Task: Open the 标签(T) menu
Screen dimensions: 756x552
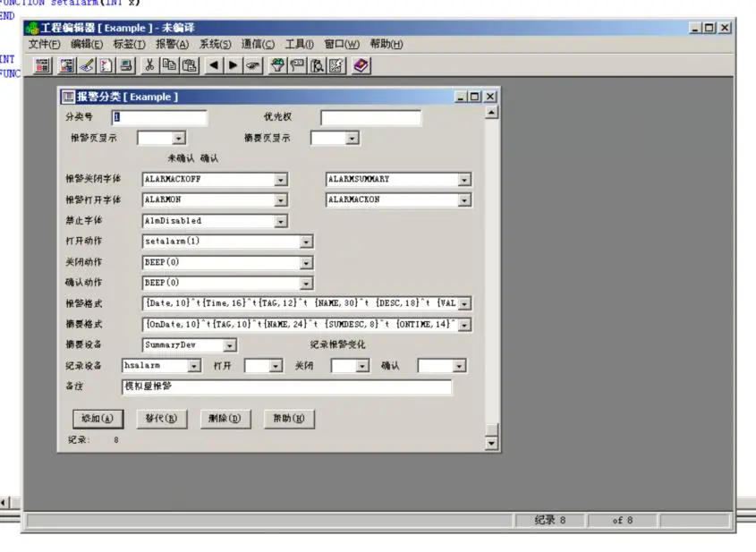Action: [129, 45]
